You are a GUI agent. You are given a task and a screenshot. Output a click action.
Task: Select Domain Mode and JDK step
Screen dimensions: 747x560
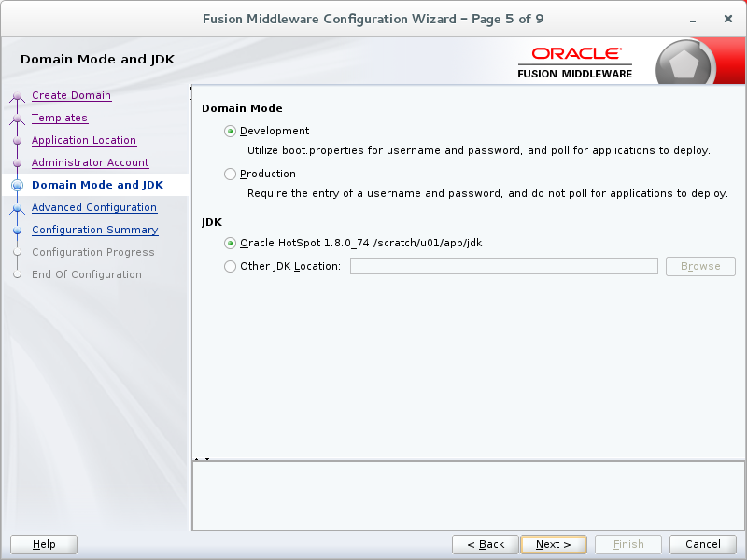pos(98,185)
